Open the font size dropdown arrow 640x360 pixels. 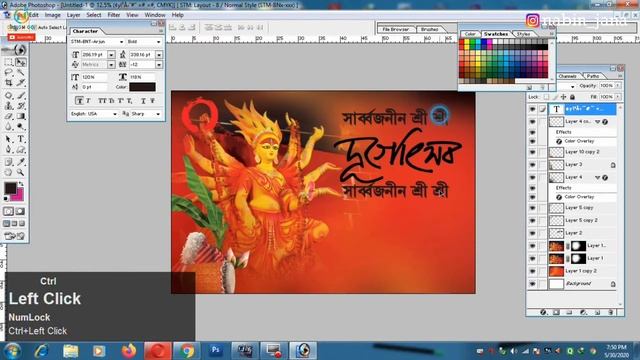click(111, 55)
